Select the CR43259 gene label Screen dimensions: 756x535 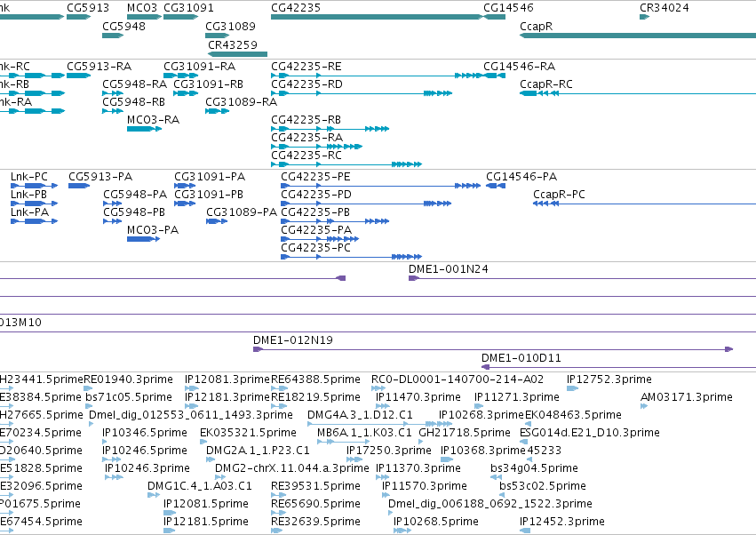pyautogui.click(x=233, y=44)
